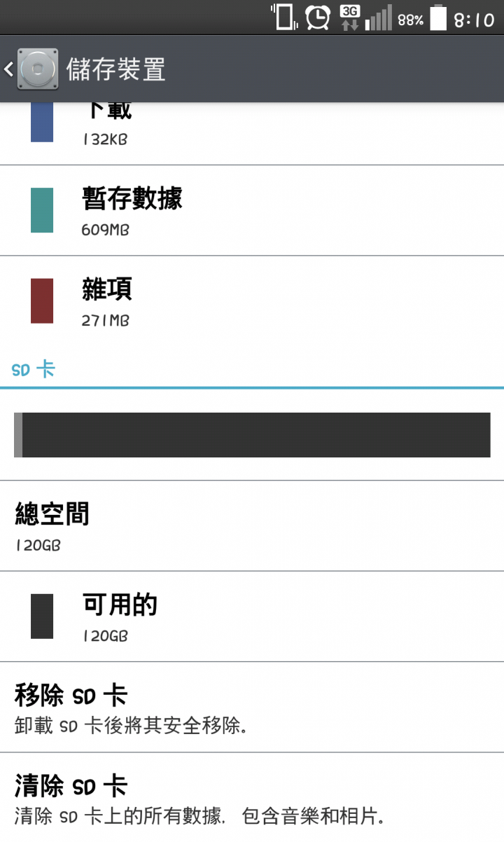Tap the 3G data indicator icon

[350, 18]
